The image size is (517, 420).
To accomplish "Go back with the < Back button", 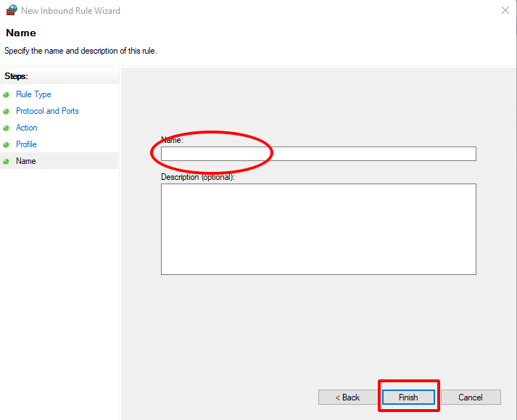I will click(347, 397).
